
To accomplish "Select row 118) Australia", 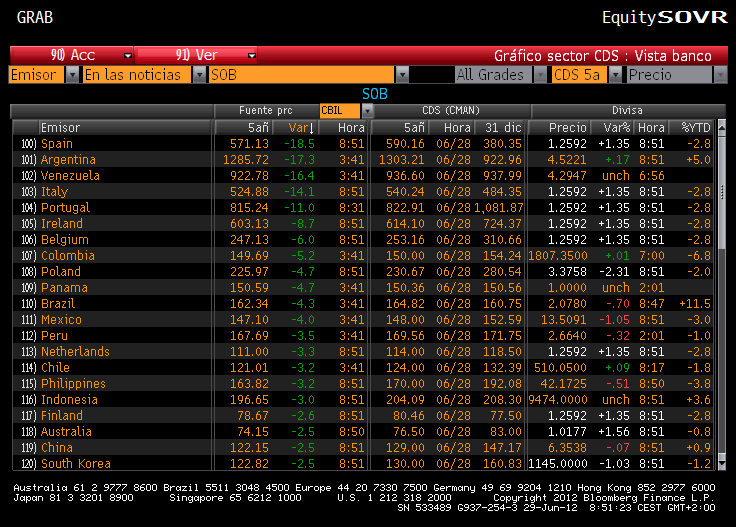I will [362, 431].
